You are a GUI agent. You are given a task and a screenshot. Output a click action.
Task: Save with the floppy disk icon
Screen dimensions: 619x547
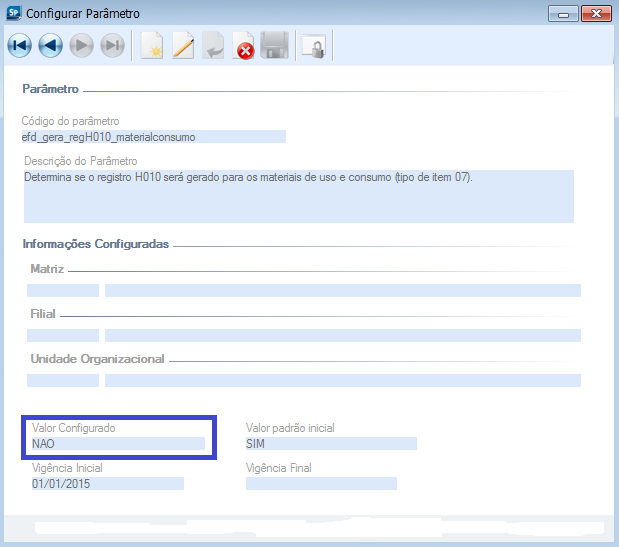click(274, 46)
